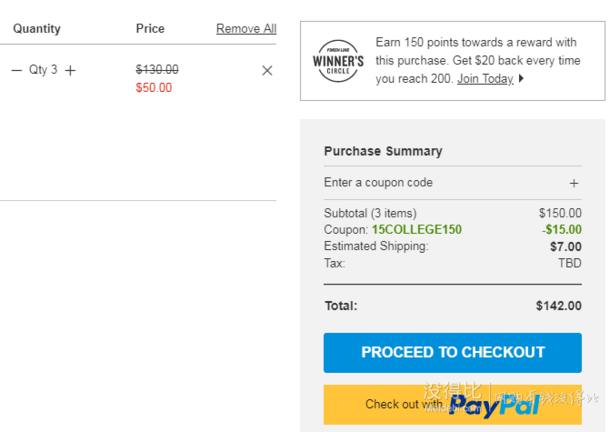This screenshot has width=610, height=432.
Task: Open the Join Today link
Action: click(x=485, y=79)
